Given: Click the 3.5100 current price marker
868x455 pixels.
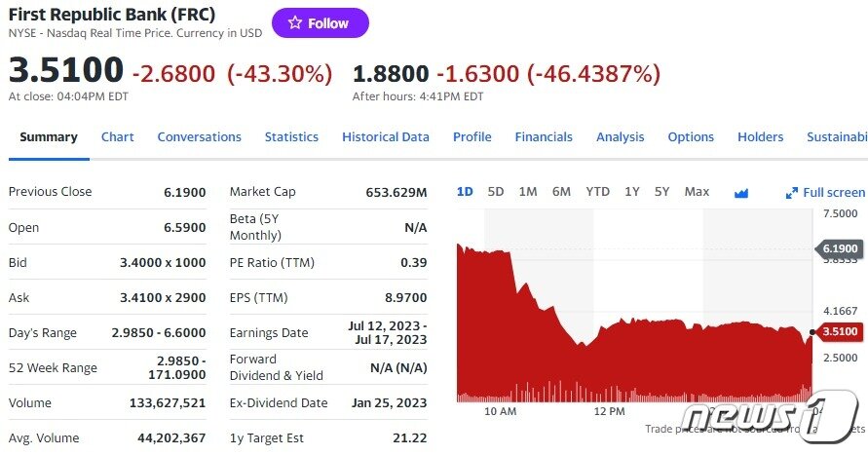Looking at the screenshot, I should (841, 332).
